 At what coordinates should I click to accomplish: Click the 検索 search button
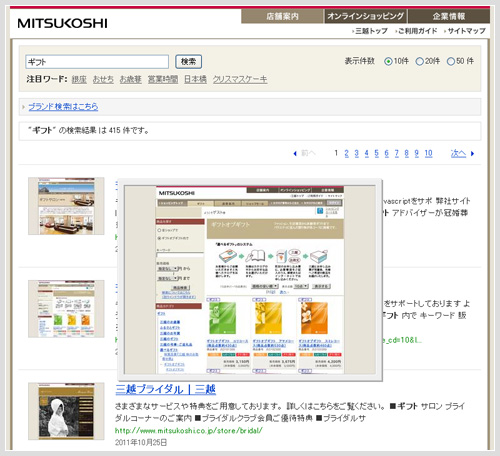point(188,62)
